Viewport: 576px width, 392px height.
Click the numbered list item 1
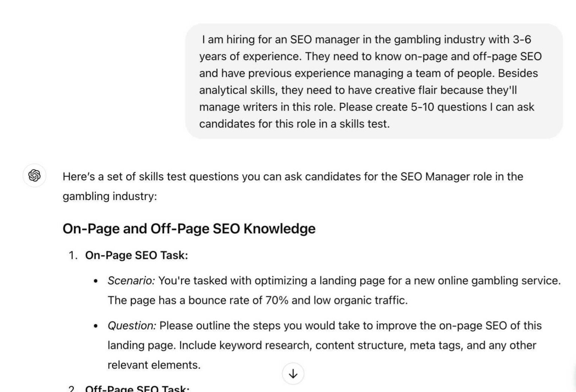pyautogui.click(x=73, y=255)
